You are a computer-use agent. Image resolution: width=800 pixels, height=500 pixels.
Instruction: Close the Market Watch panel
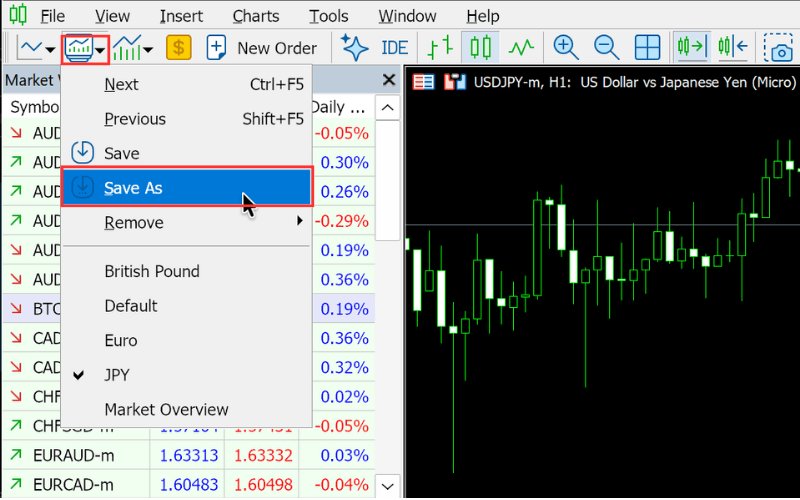389,80
